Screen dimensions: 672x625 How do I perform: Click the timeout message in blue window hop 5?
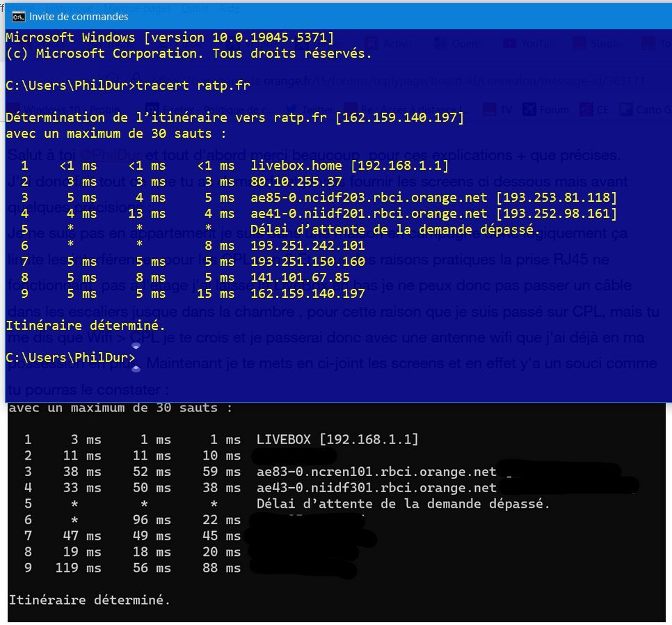395,230
